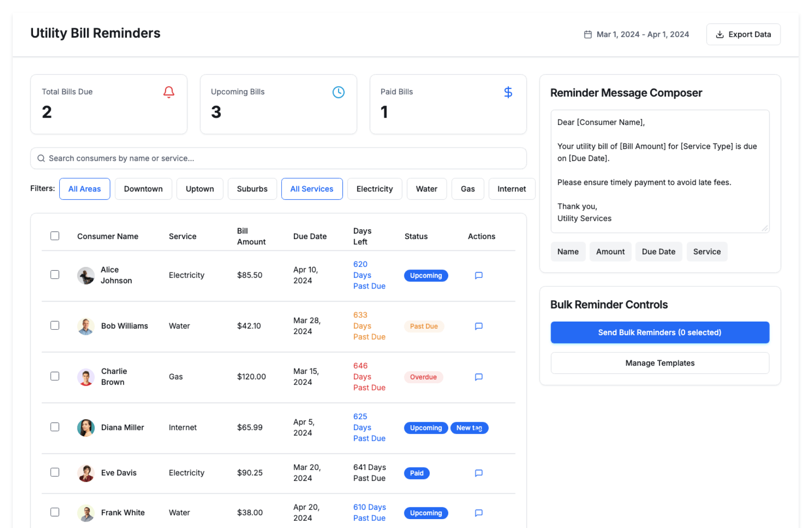This screenshot has height=528, width=812.
Task: Click the dollar icon on Paid Bills
Action: pos(508,92)
